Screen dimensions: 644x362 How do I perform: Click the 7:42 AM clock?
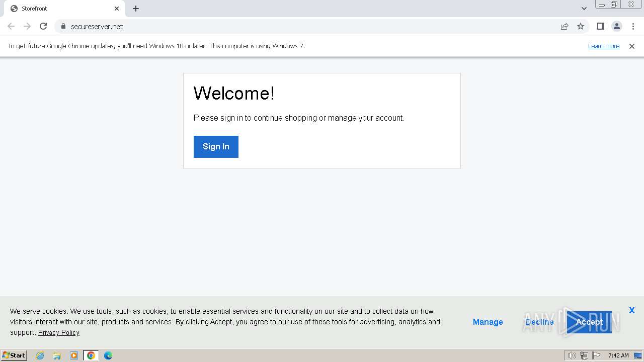618,355
